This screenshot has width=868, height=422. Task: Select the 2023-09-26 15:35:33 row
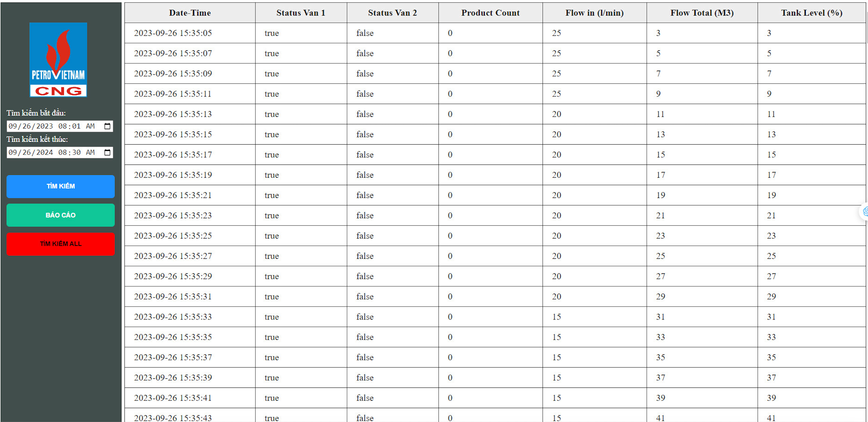(x=495, y=317)
